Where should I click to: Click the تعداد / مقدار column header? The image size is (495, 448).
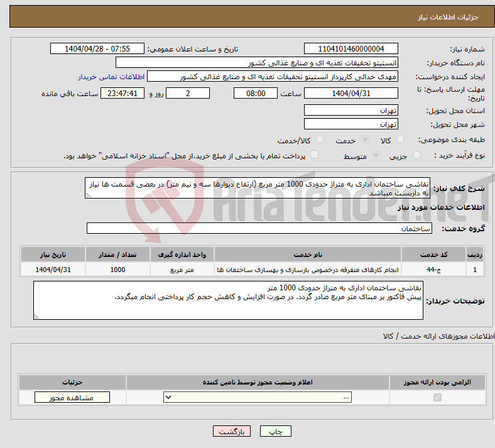point(117,254)
